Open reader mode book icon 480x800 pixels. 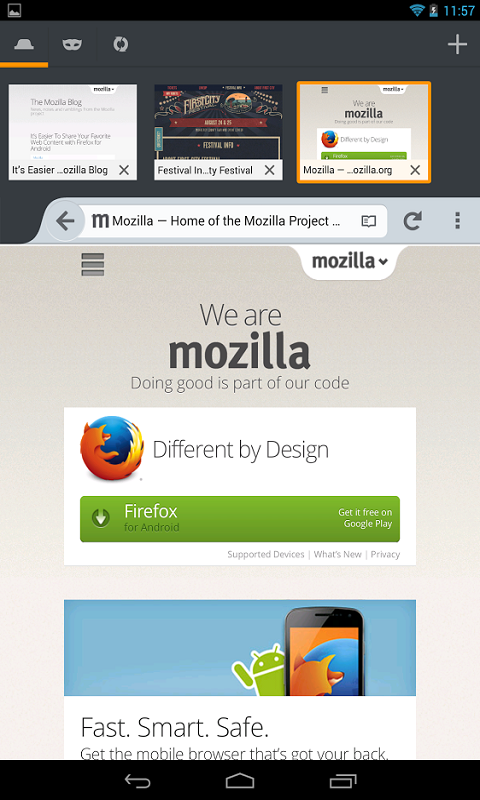[x=368, y=221]
